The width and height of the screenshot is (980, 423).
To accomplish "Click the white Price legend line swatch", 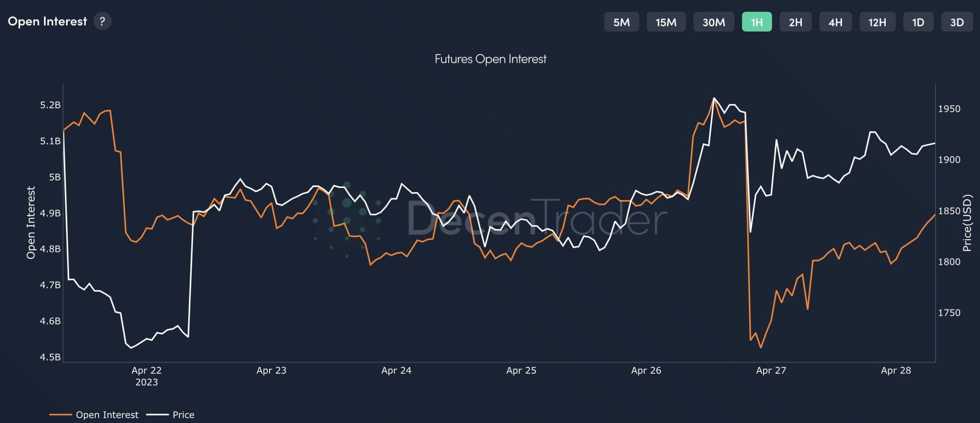I will [157, 415].
